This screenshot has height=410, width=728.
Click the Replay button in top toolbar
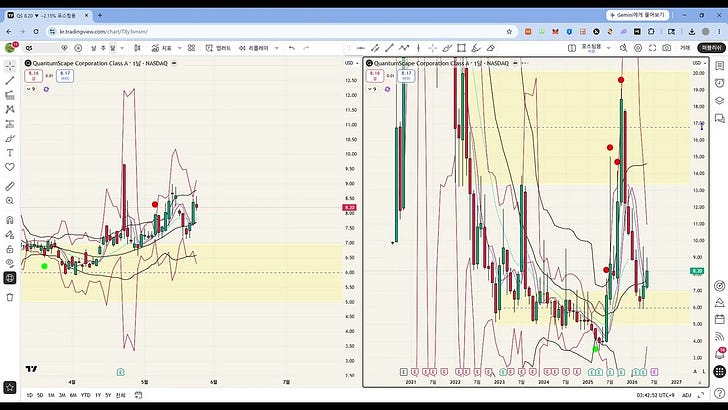[x=254, y=48]
